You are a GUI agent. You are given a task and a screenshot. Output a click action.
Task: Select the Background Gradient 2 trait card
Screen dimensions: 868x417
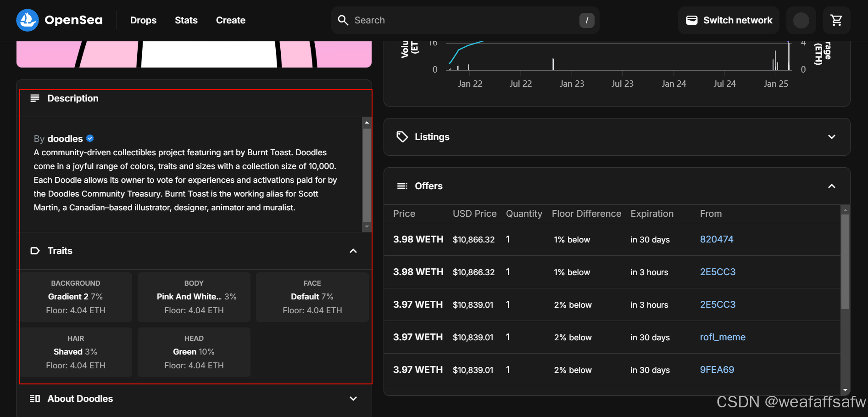pos(76,297)
